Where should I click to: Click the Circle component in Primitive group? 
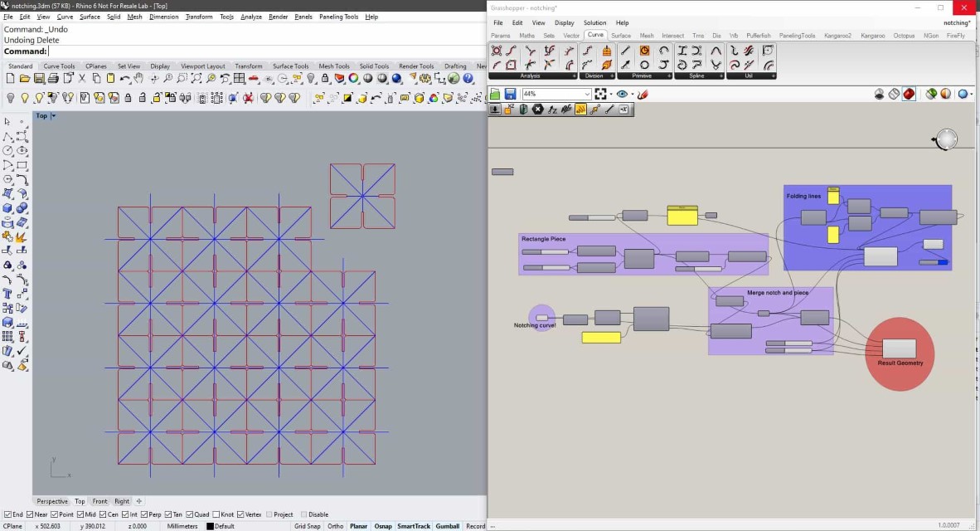point(644,65)
